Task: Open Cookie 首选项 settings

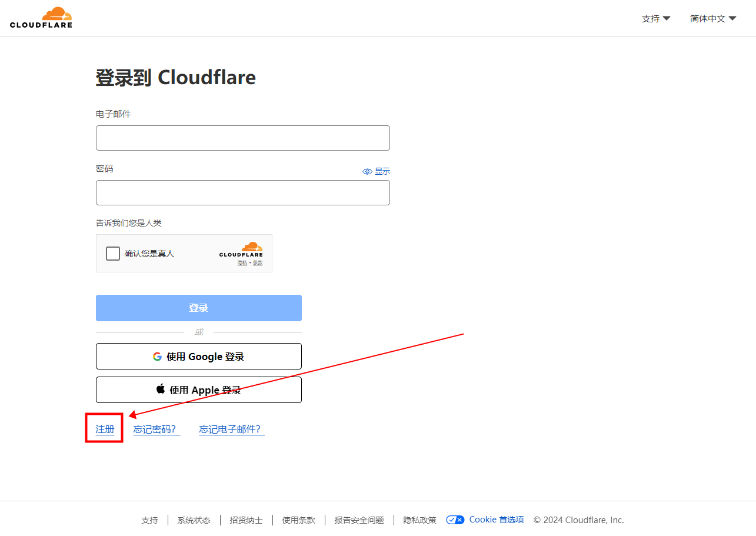Action: (485, 520)
